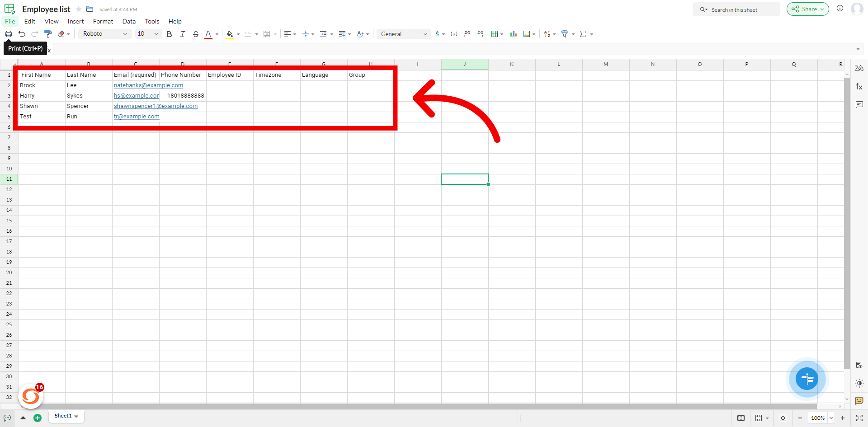Open the File menu
Viewport: 868px width, 427px height.
[x=10, y=21]
